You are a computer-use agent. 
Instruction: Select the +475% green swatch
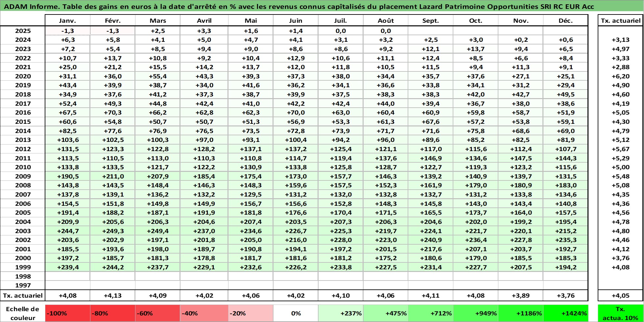[386, 313]
